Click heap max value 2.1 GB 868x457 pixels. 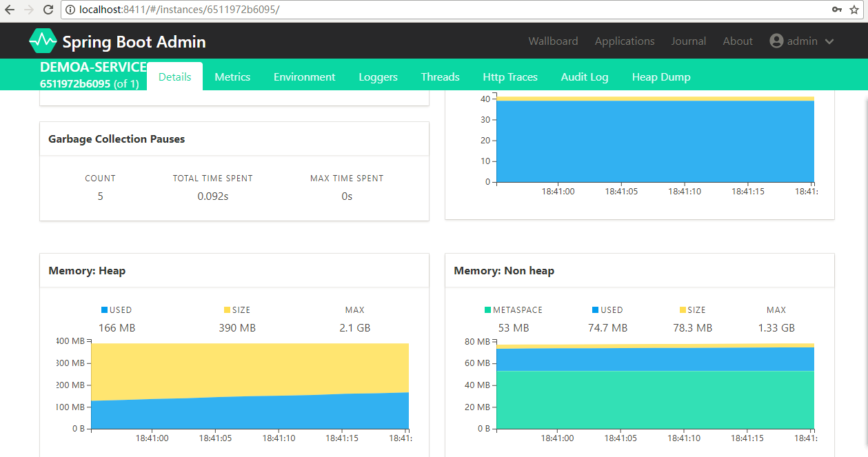[355, 328]
